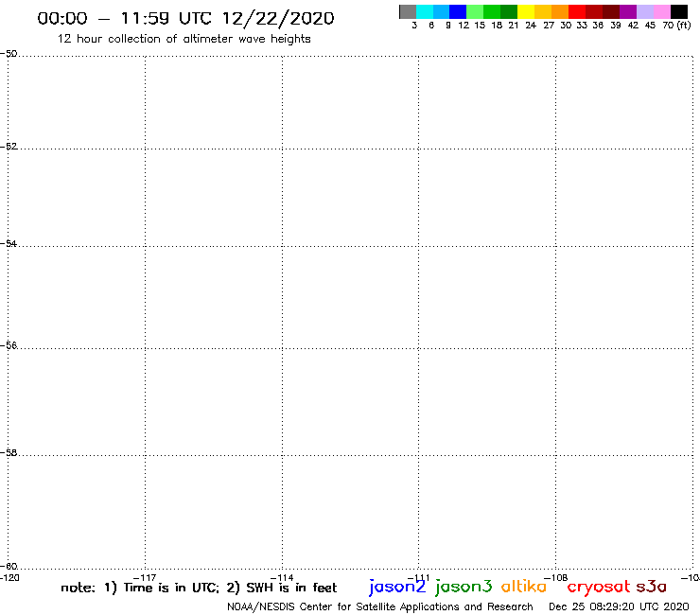Click the note "1) Time is in UTC"
Viewport: 700px width, 615px height.
point(161,588)
